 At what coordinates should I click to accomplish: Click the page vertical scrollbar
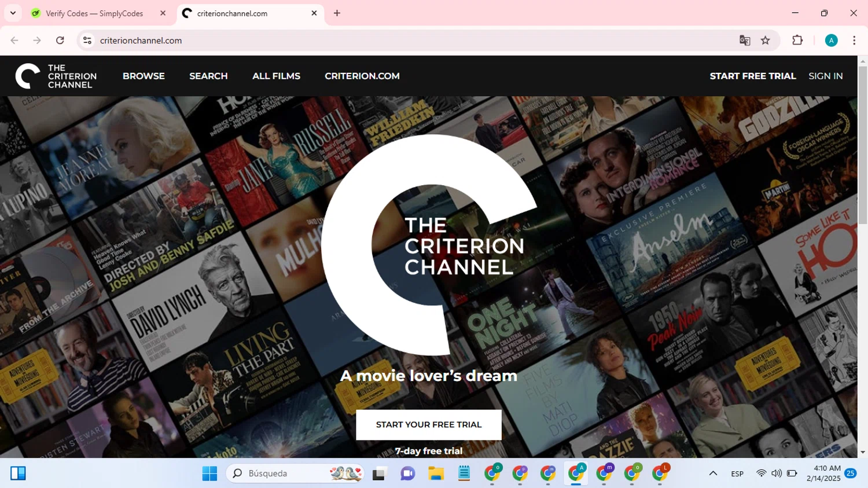pos(863,145)
